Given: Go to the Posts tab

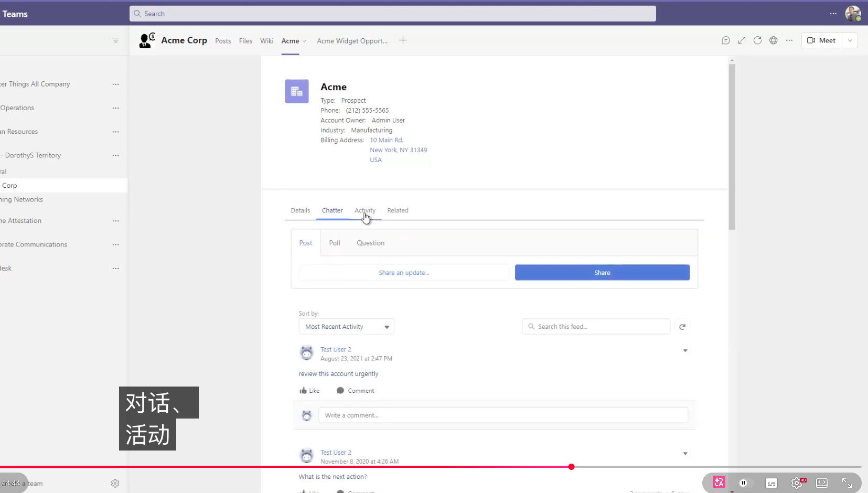Looking at the screenshot, I should tap(223, 41).
